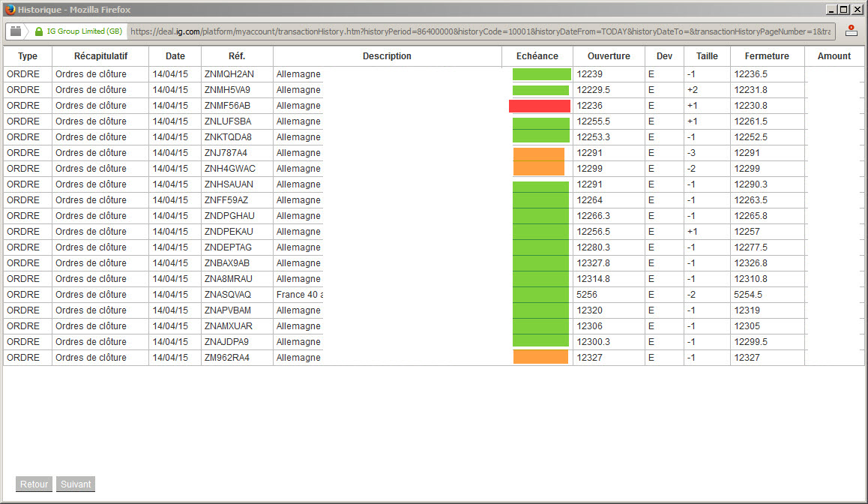
Task: Click opening price 12255.5
Action: tap(594, 121)
